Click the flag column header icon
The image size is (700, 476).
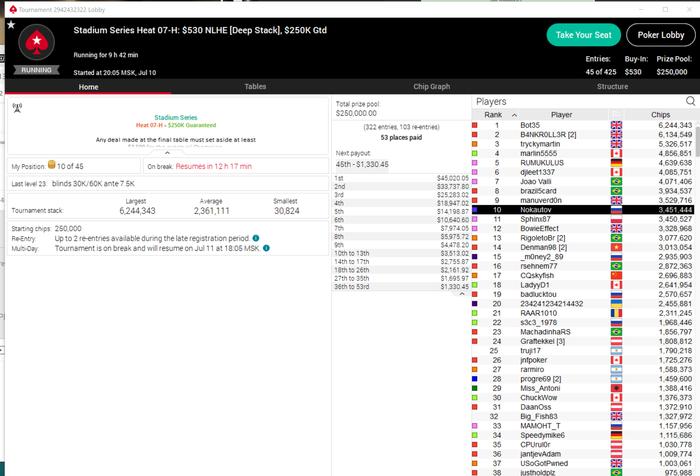coord(616,115)
